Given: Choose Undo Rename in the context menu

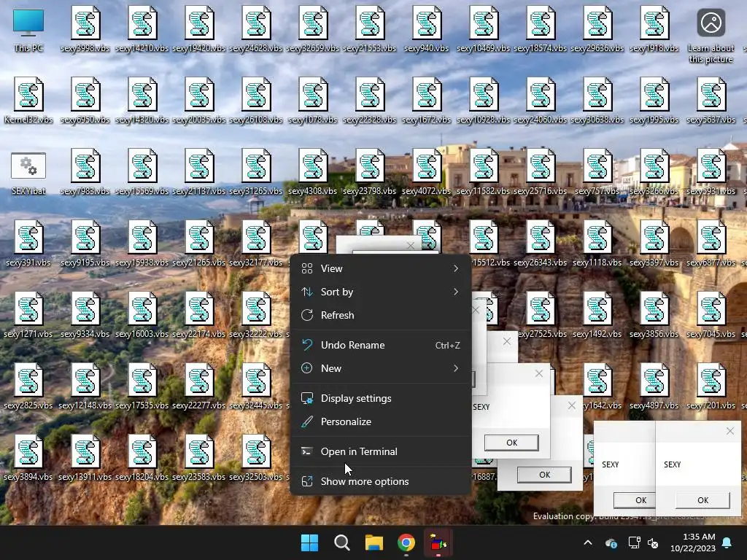Looking at the screenshot, I should coord(380,345).
